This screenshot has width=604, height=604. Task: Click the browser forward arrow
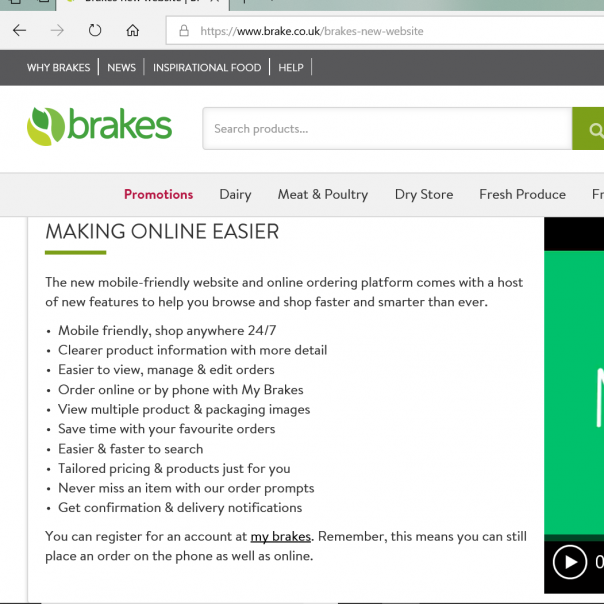tap(57, 31)
